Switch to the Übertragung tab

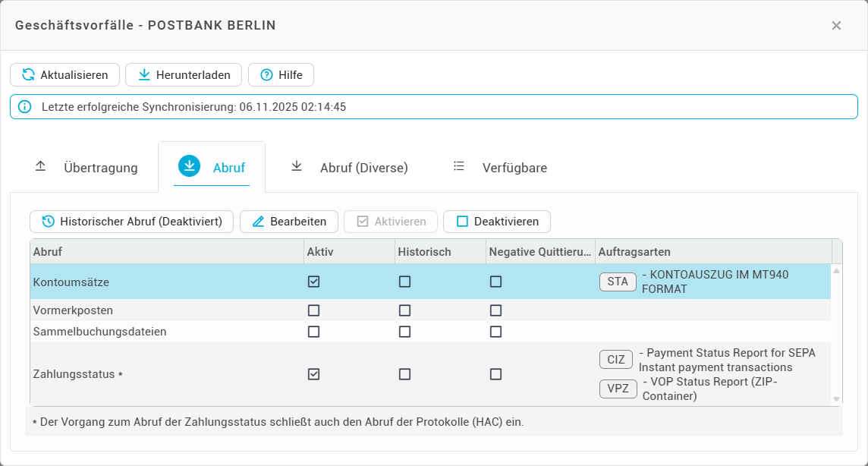(86, 168)
